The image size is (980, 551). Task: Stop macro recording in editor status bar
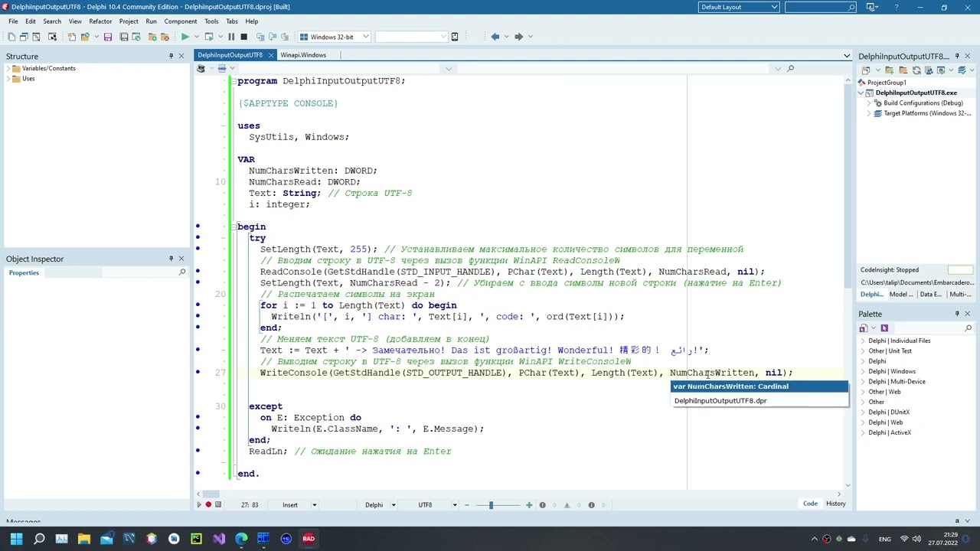click(x=218, y=504)
